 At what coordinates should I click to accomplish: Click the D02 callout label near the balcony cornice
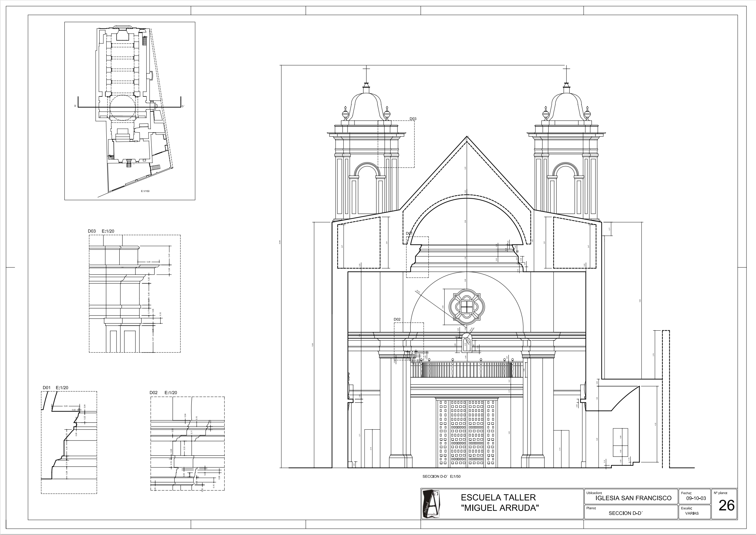[397, 319]
